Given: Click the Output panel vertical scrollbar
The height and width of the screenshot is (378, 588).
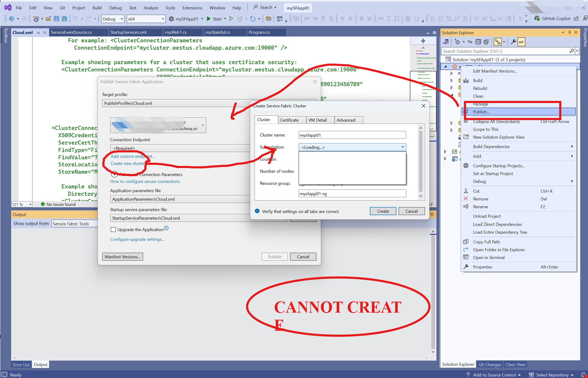Looking at the screenshot, I should click(433, 291).
